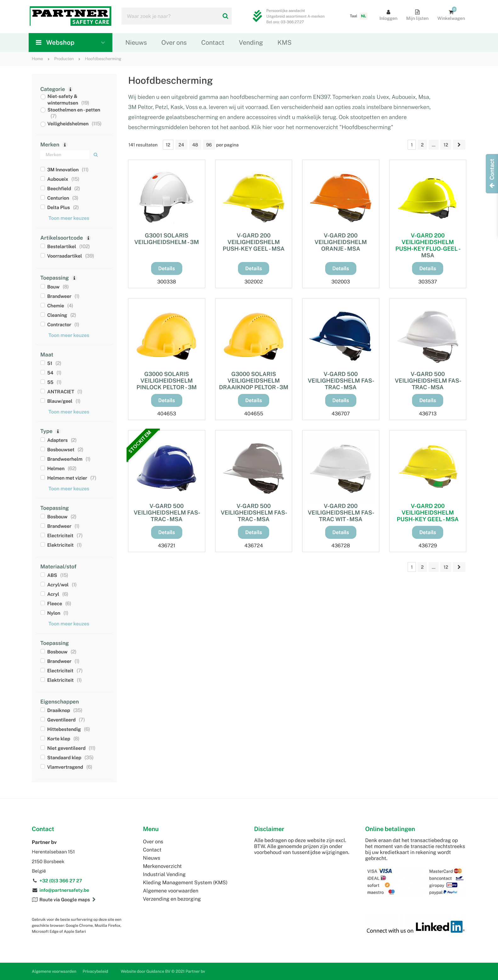Image resolution: width=498 pixels, height=980 pixels.
Task: Click the PayPal payment logo
Action: (450, 892)
